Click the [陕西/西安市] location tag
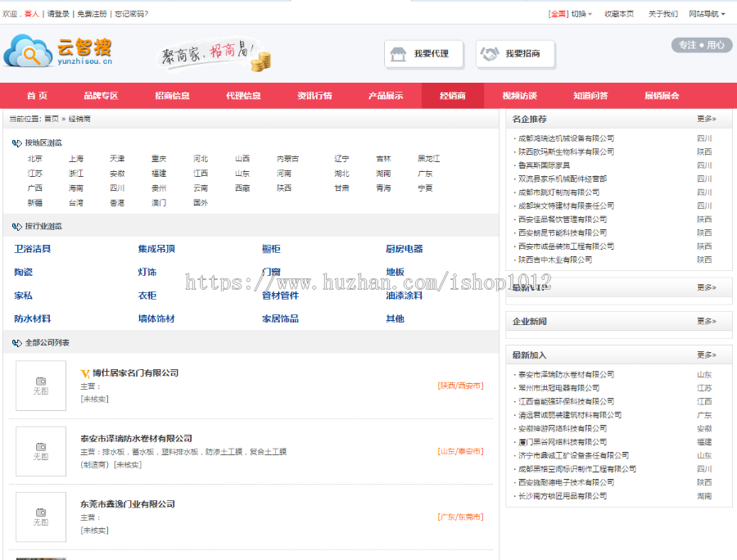 coord(460,386)
